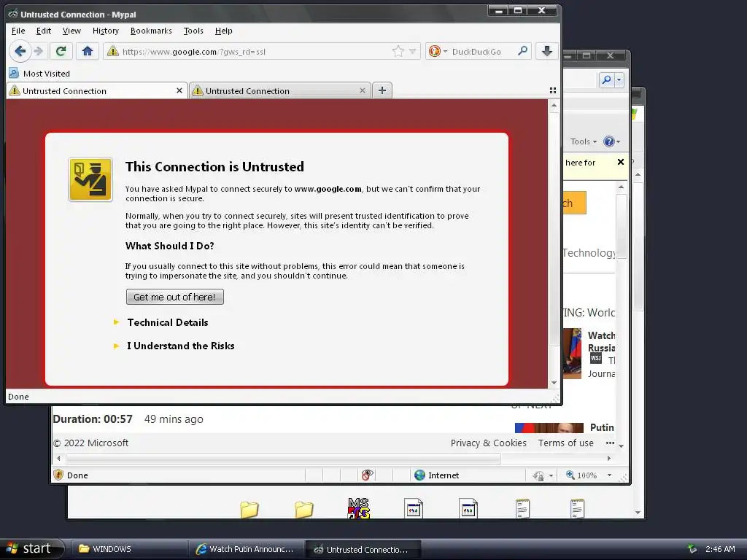Screen dimensions: 747x560
Task: Dismiss the IE yellow information bar
Action: coord(620,162)
